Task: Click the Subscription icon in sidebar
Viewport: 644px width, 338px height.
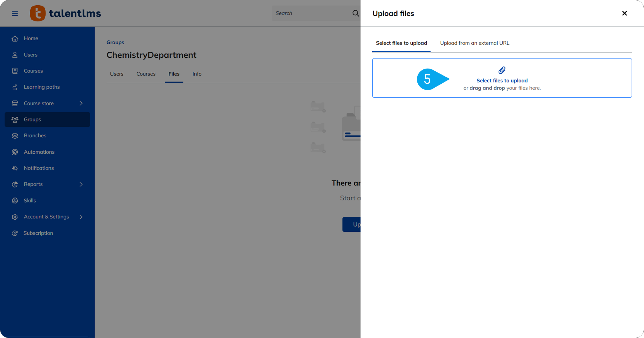Action: tap(15, 233)
